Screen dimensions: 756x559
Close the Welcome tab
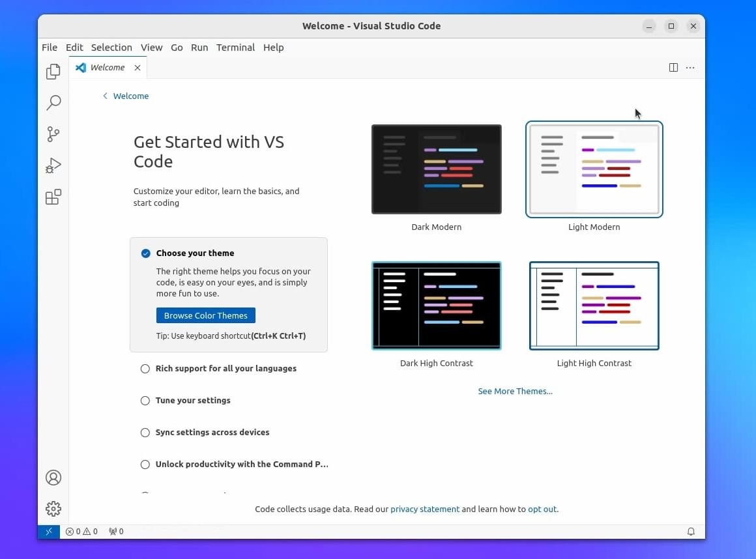[138, 68]
